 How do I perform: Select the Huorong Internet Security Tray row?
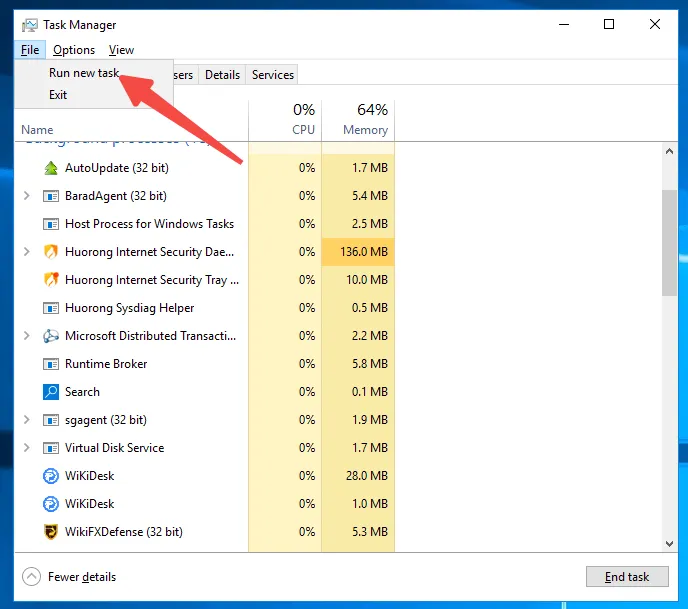(x=204, y=280)
